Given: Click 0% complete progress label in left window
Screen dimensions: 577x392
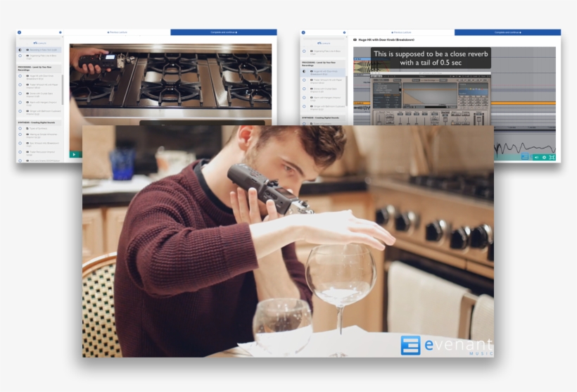Looking at the screenshot, I should (39, 43).
